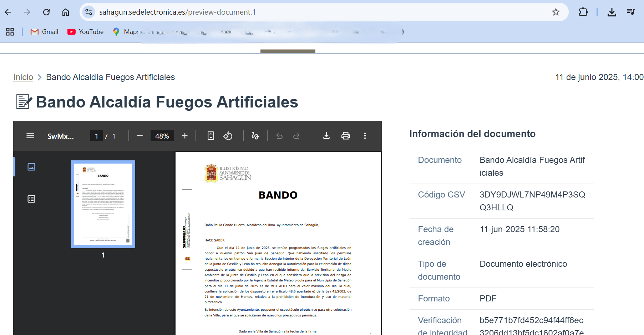Image resolution: width=644 pixels, height=335 pixels.
Task: Open browser extensions menu
Action: (583, 12)
